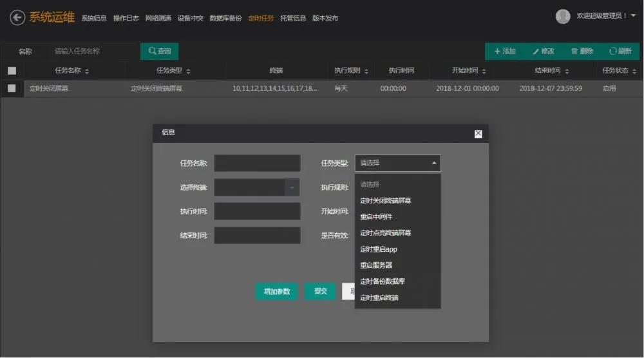Click the 删除 delete button
This screenshot has height=358, width=644.
(582, 52)
